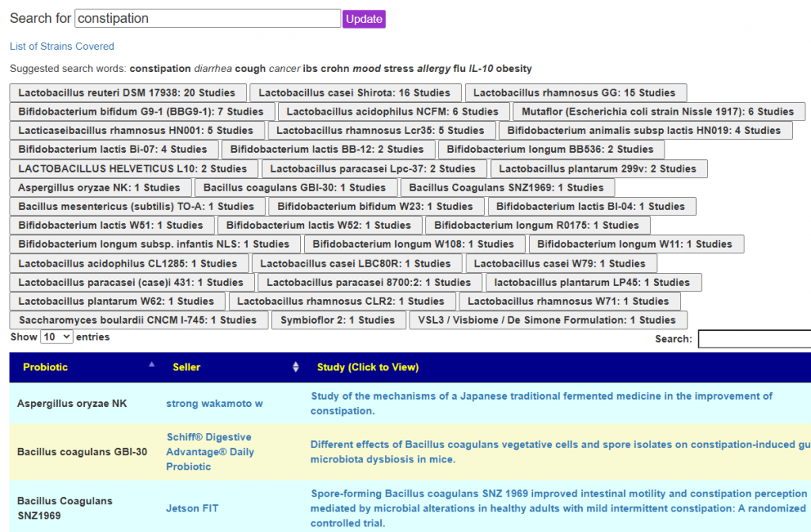The width and height of the screenshot is (811, 532).
Task: Open the strong wakamoto w seller link
Action: tap(215, 404)
